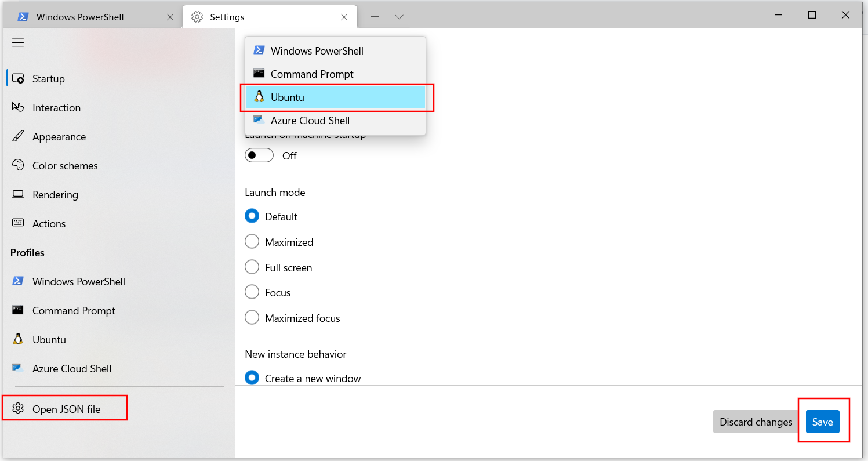This screenshot has height=461, width=868.
Task: Select the Maximized launch mode
Action: coord(252,242)
